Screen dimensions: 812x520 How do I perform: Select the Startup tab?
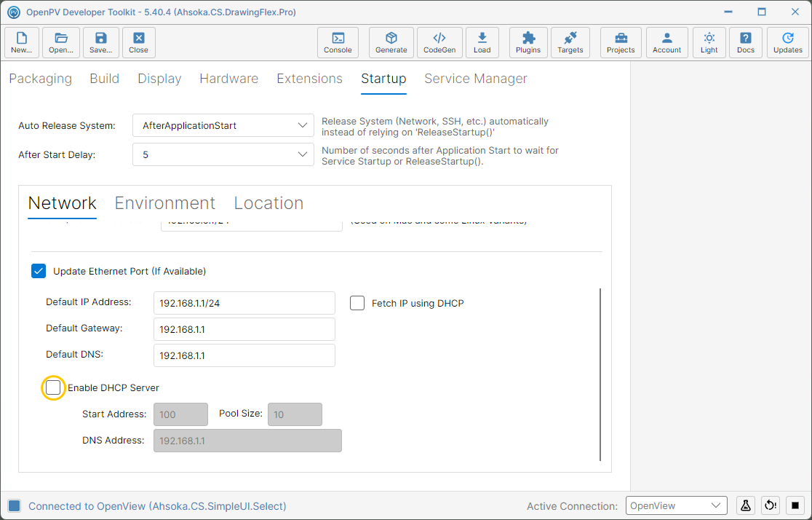pos(383,79)
